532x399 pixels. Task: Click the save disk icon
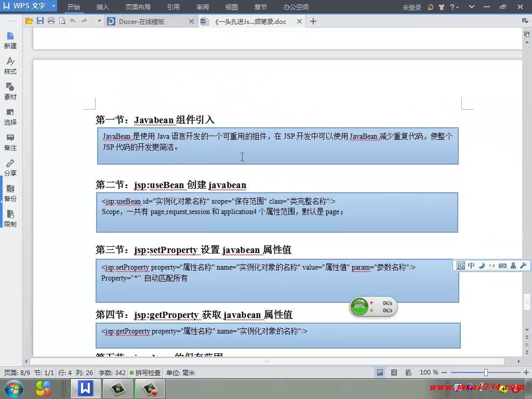click(40, 21)
